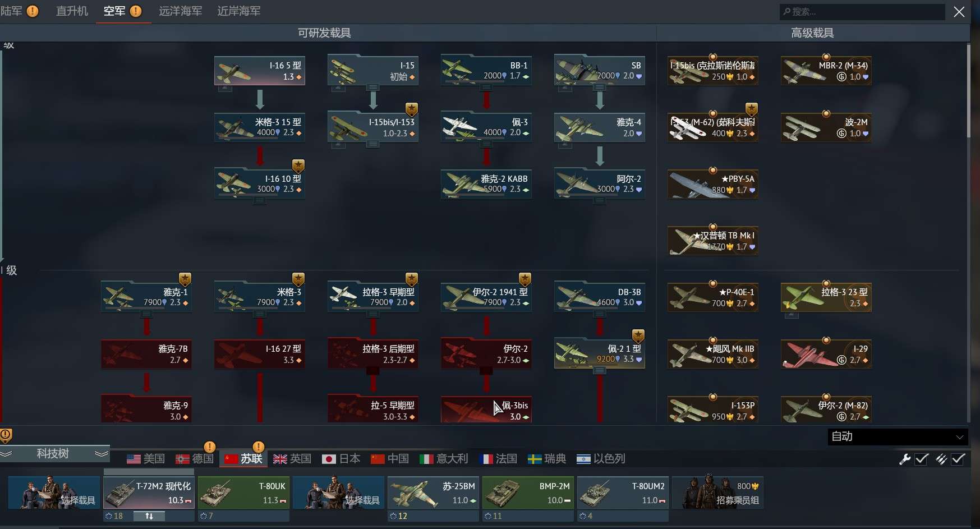
Task: Click the first 选择载具 slot button
Action: tap(54, 493)
